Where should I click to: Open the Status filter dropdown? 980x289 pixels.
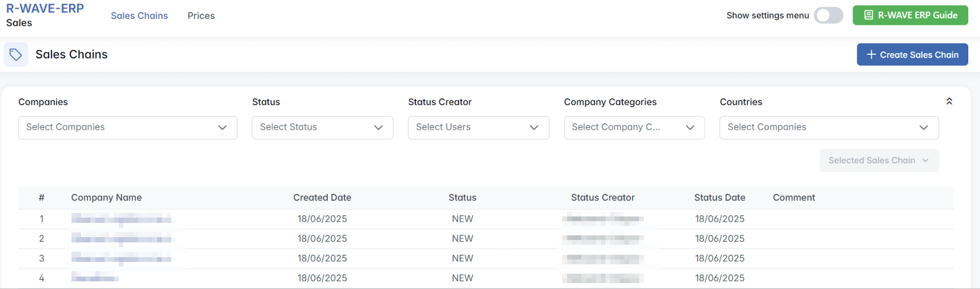322,127
